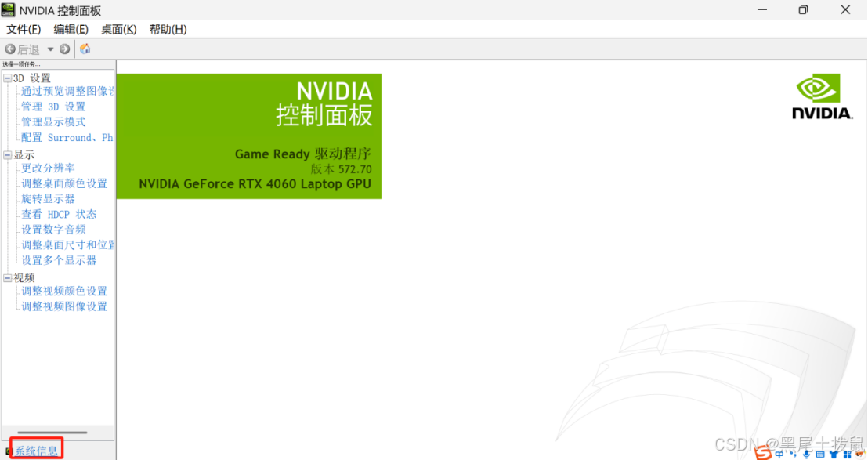
Task: Click the NVIDIA 控制面板 green banner
Action: [249, 136]
